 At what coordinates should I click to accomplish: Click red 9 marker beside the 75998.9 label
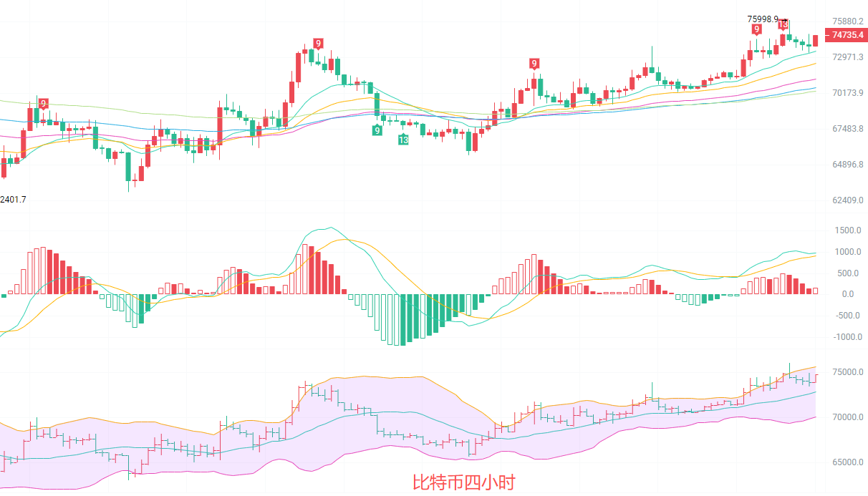[756, 29]
